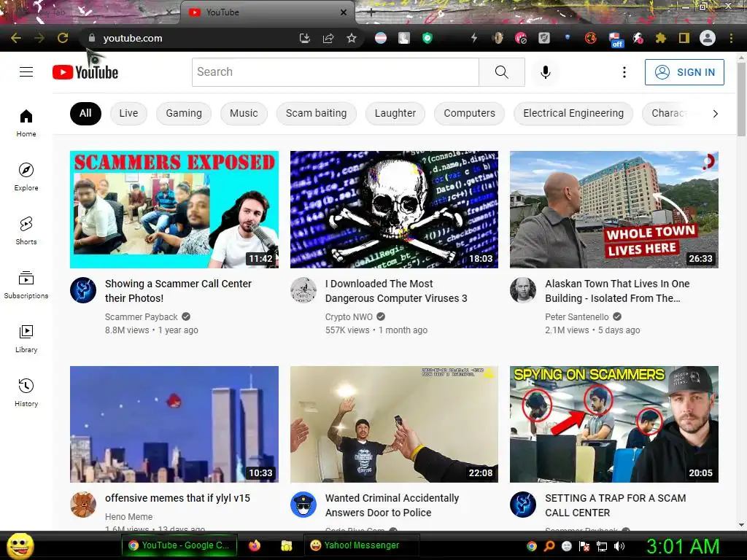Click the magnifier search button

coord(502,72)
